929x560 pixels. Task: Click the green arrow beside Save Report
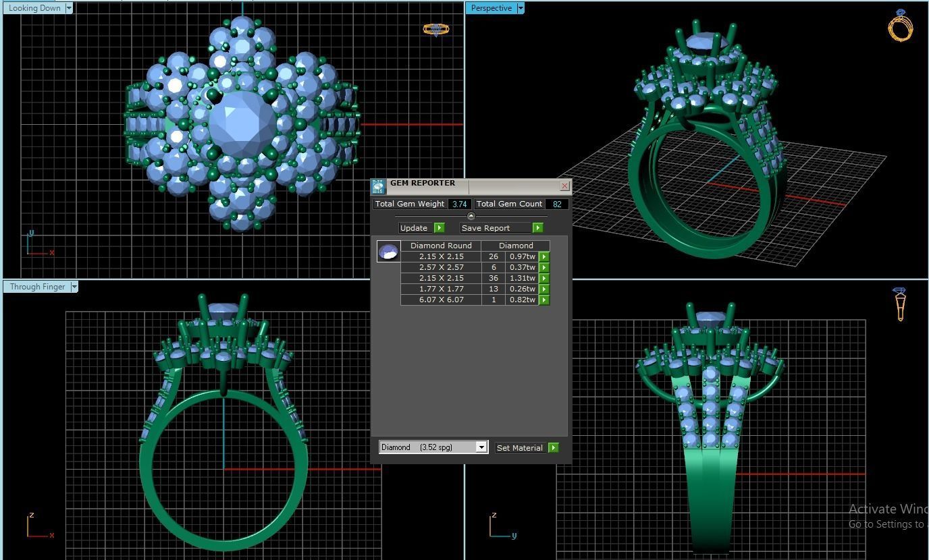pyautogui.click(x=538, y=228)
